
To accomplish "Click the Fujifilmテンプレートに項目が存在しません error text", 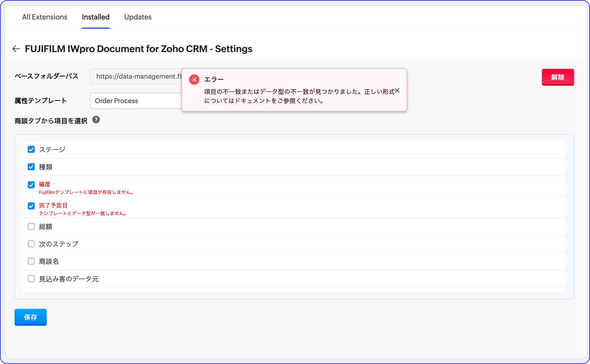I will 87,192.
